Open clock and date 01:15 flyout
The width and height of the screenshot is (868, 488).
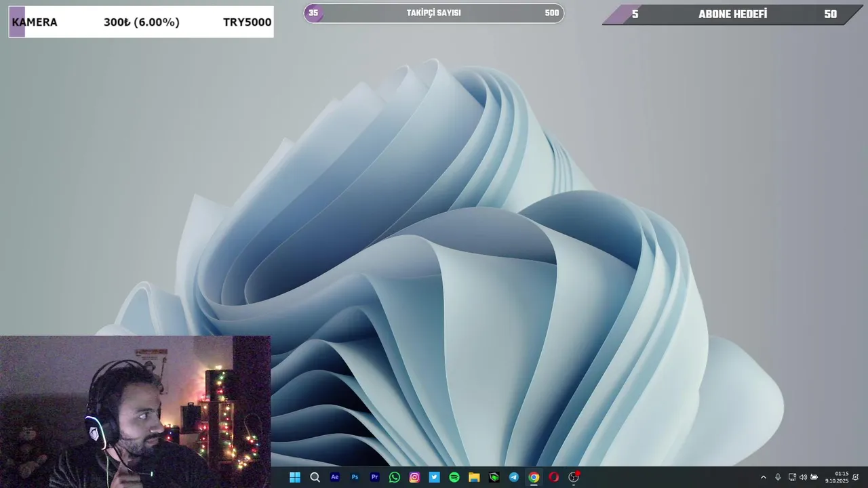point(837,477)
